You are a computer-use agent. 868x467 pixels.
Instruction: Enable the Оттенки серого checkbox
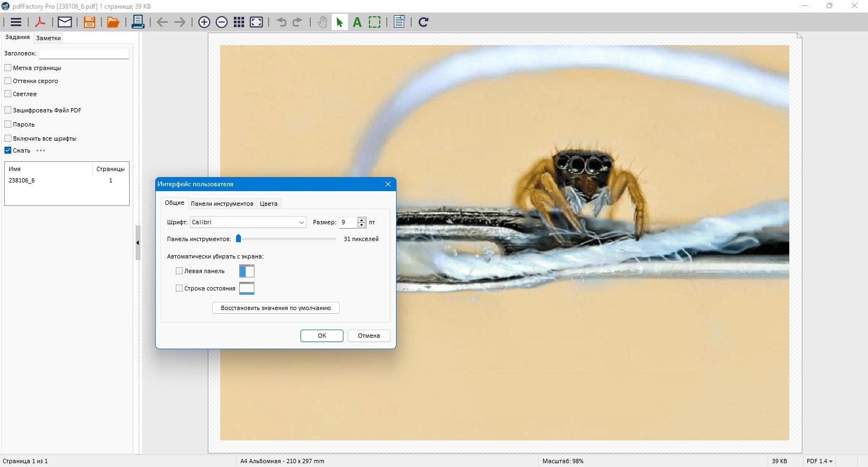[x=8, y=81]
